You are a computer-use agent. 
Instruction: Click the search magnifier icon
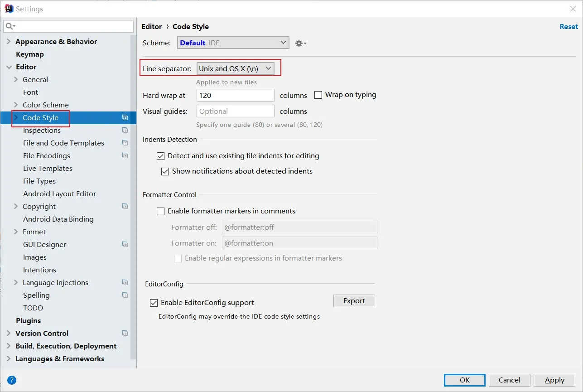pos(10,26)
